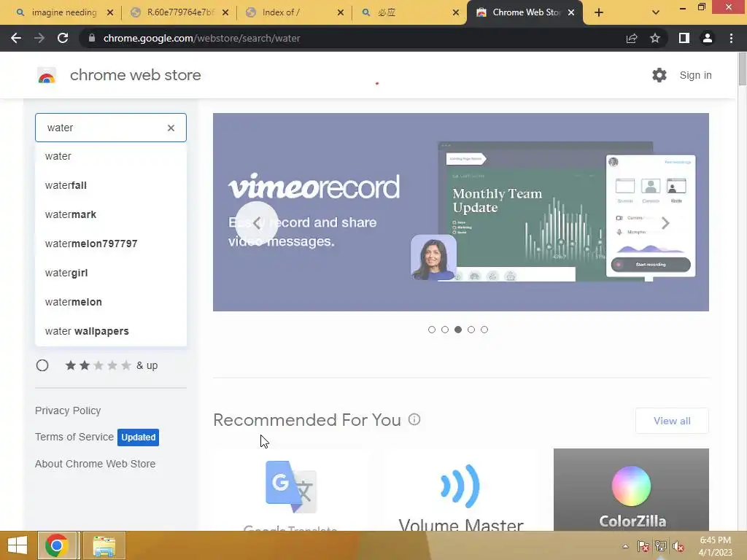Click the Chrome Web Store rainbow logo
747x560 pixels.
point(47,75)
